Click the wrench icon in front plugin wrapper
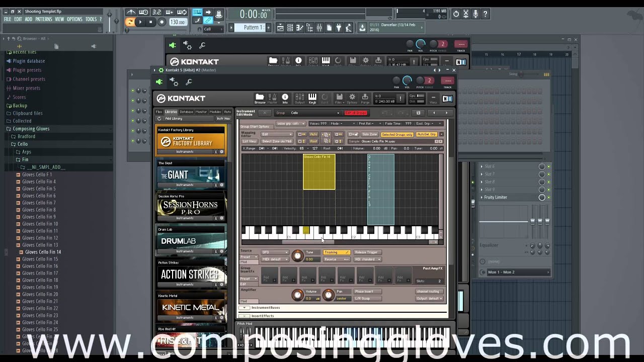The image size is (644, 362). [x=189, y=82]
